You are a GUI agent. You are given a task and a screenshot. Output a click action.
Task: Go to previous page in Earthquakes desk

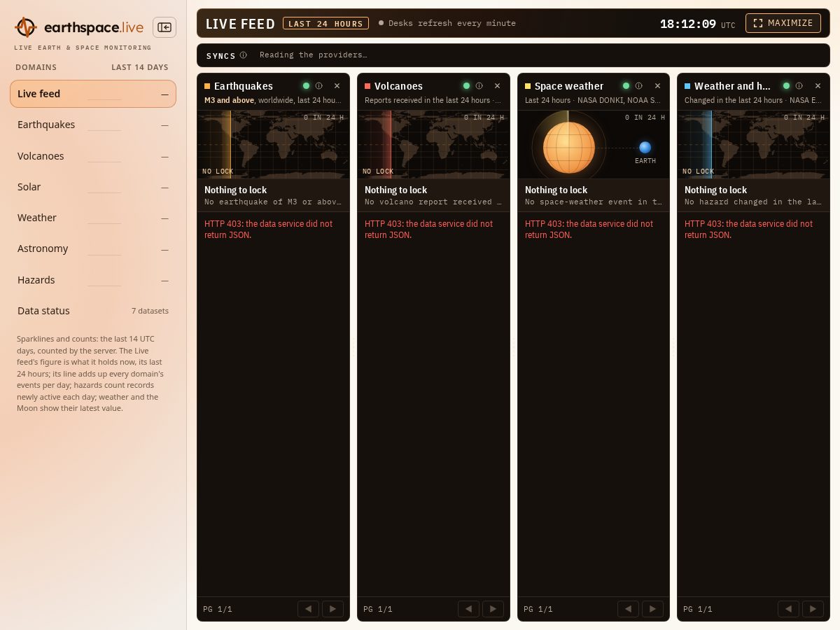pos(308,609)
